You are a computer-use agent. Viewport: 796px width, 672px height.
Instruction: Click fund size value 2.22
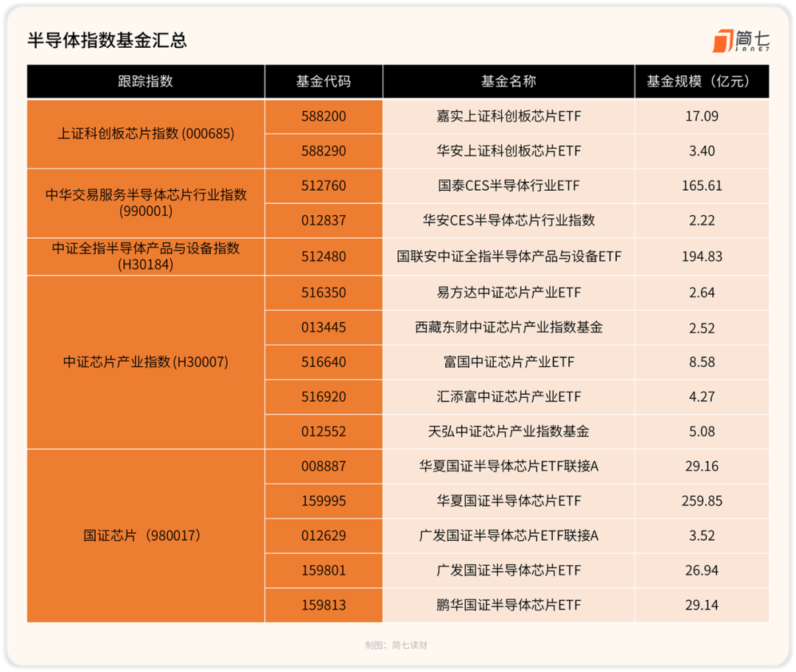(x=702, y=221)
